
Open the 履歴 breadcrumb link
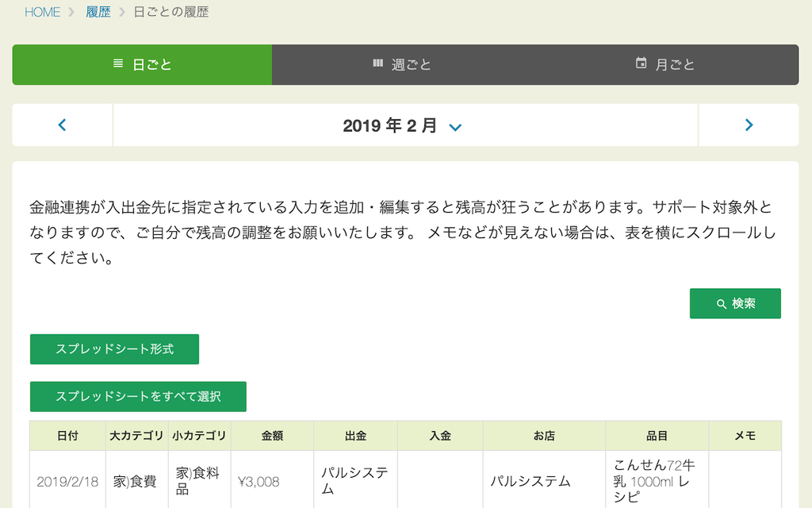pyautogui.click(x=98, y=12)
